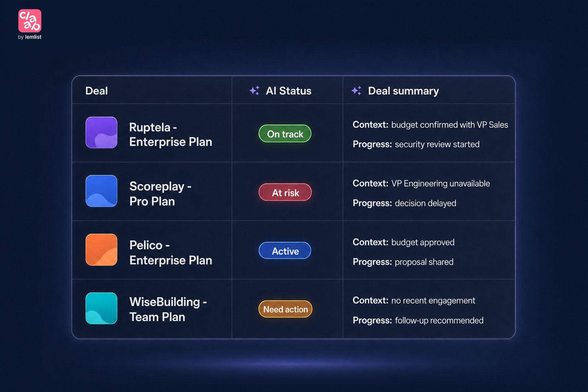Click the Ruptela purple deal icon

pyautogui.click(x=101, y=132)
